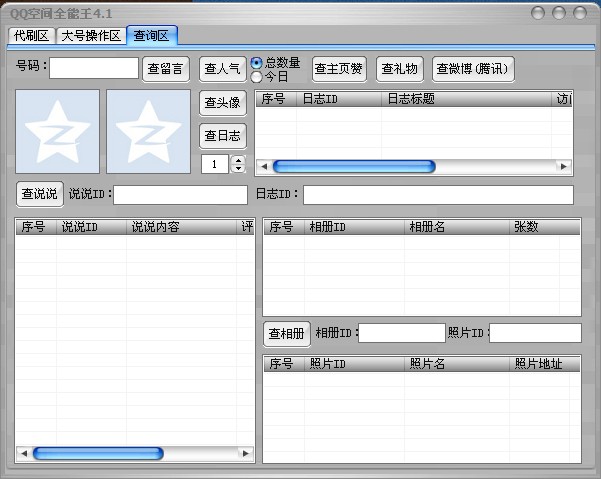Click the 查留言 button
This screenshot has height=479, width=601.
[166, 69]
